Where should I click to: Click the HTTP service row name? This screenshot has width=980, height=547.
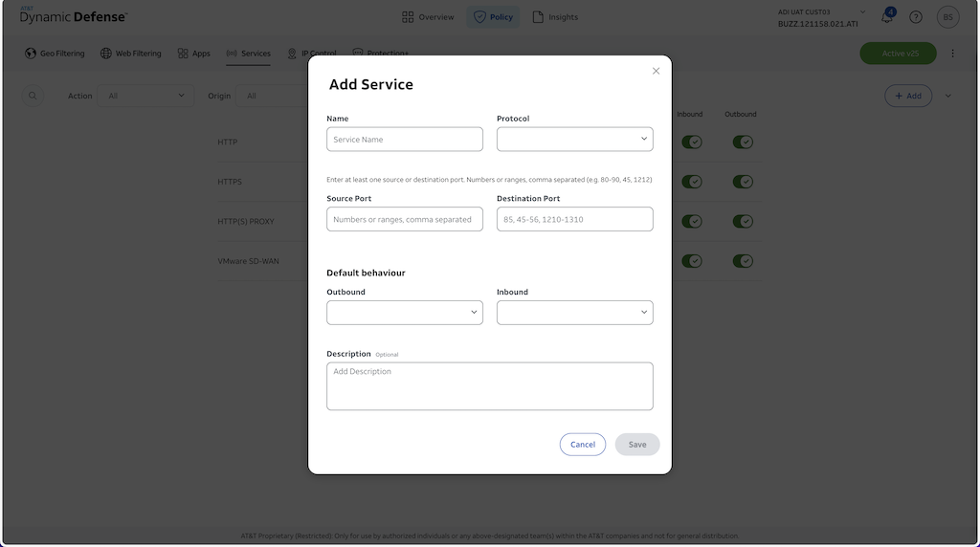tap(228, 142)
